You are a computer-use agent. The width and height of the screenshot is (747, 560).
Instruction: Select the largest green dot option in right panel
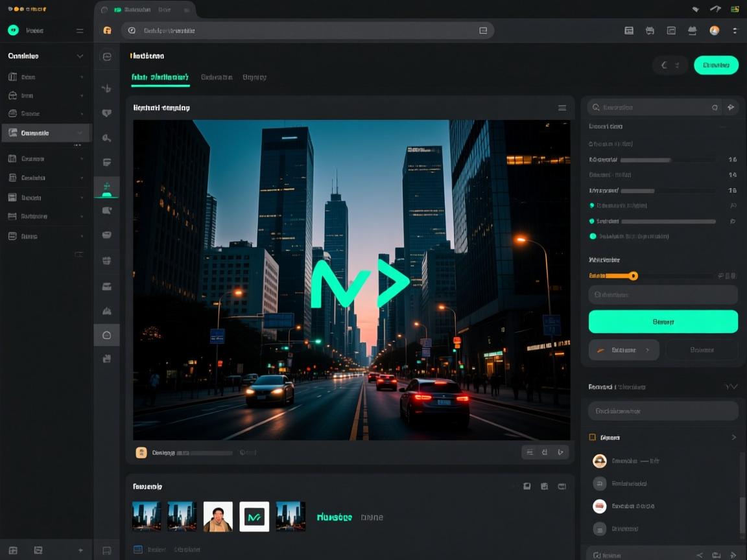pyautogui.click(x=593, y=237)
